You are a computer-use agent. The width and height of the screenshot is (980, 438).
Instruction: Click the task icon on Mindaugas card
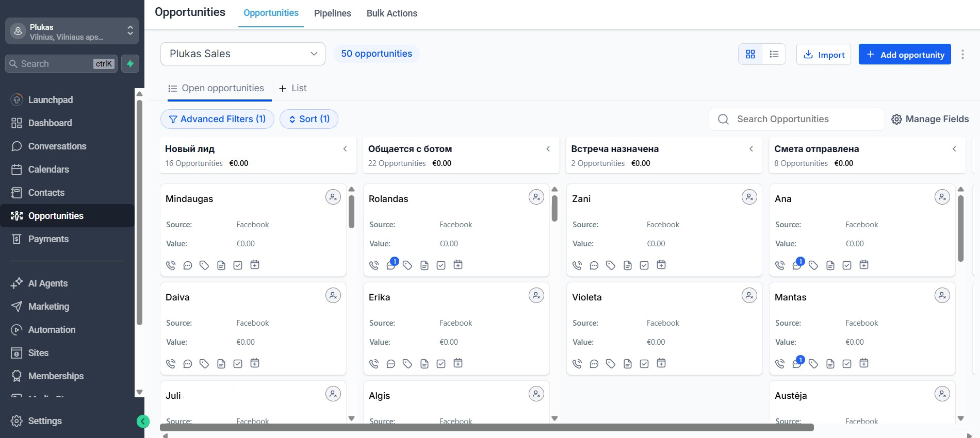[x=238, y=265]
